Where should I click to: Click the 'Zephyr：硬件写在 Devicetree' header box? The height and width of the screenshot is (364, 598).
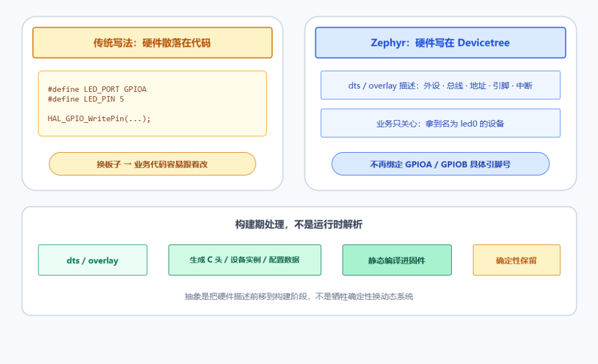(441, 43)
